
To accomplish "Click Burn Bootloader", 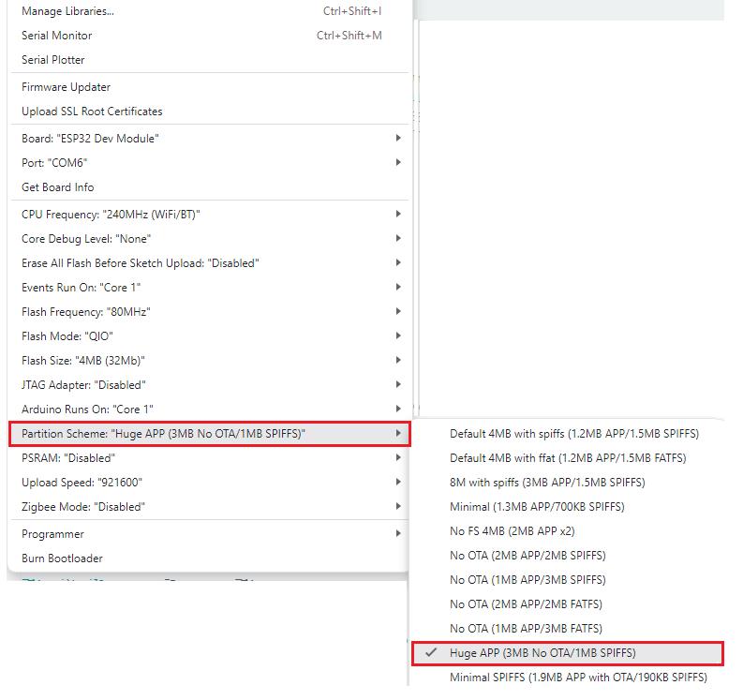I will point(209,559).
